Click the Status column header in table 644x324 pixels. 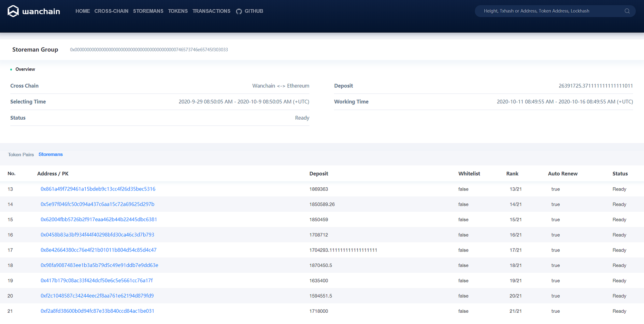tap(620, 174)
